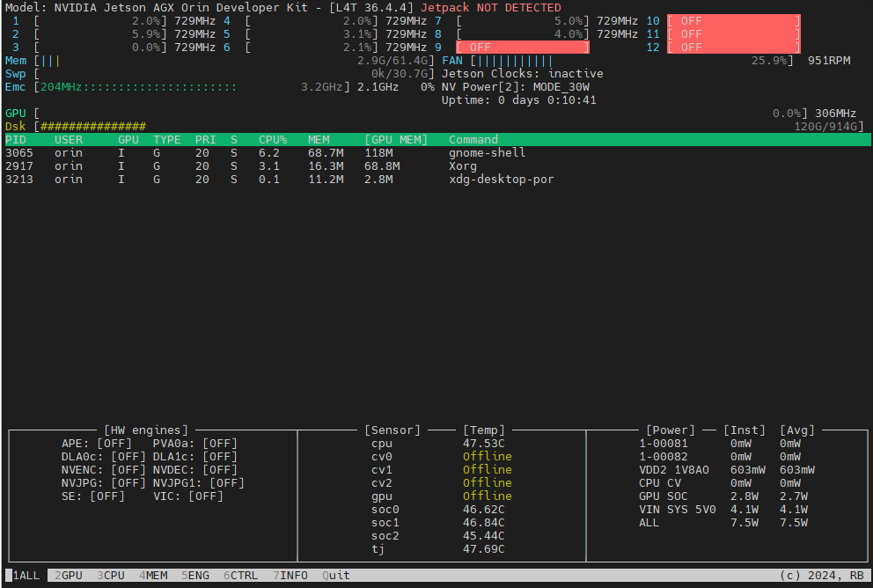Click the tj temperature 47.69C
The width and height of the screenshot is (873, 588).
pos(484,549)
